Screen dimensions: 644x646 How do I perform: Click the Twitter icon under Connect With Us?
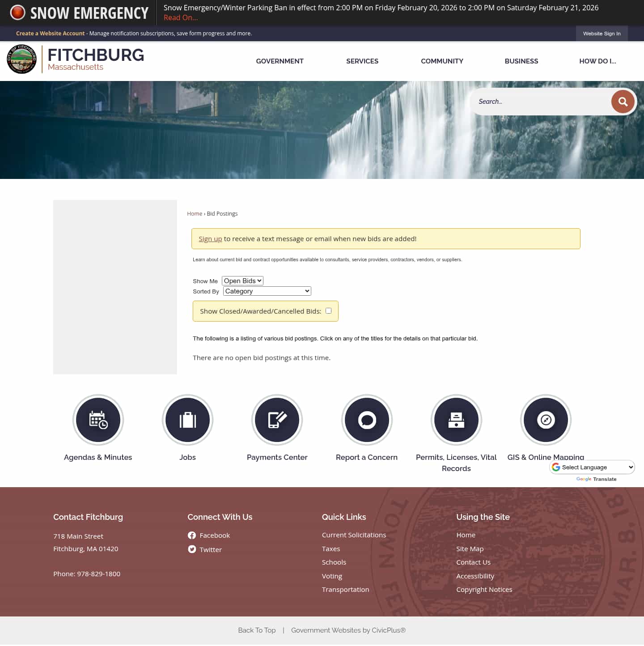pos(192,549)
